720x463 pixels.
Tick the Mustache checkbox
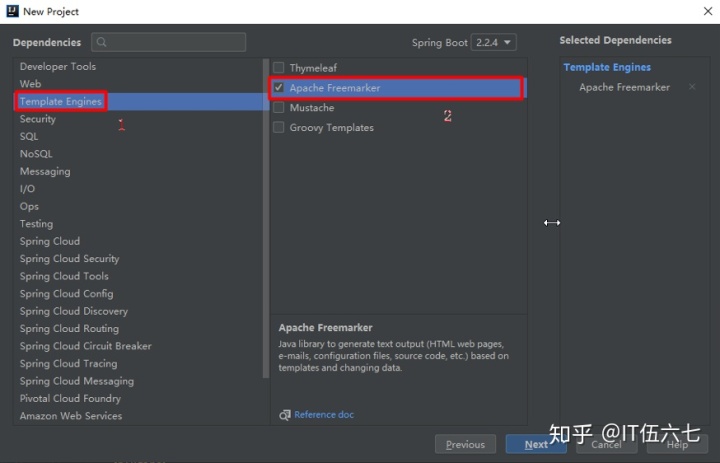coord(279,107)
